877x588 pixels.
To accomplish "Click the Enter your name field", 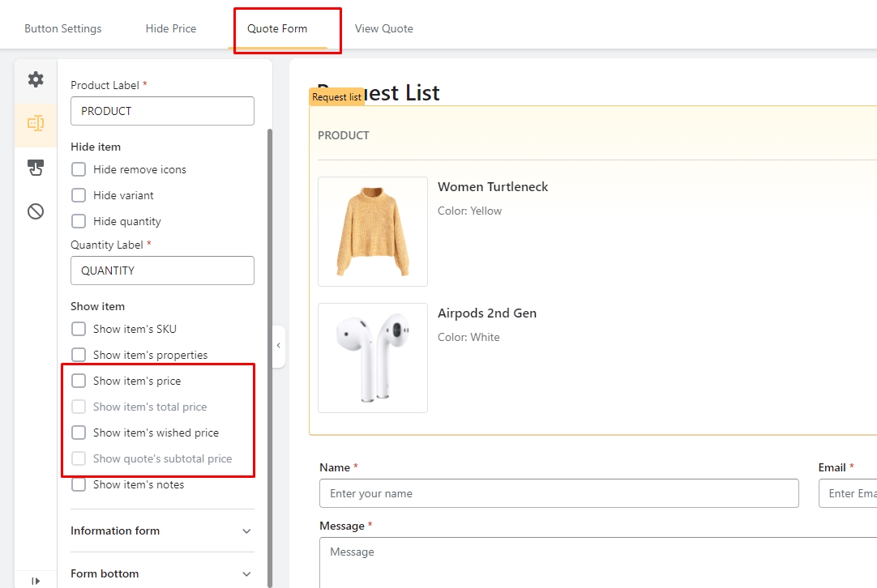I will [558, 493].
